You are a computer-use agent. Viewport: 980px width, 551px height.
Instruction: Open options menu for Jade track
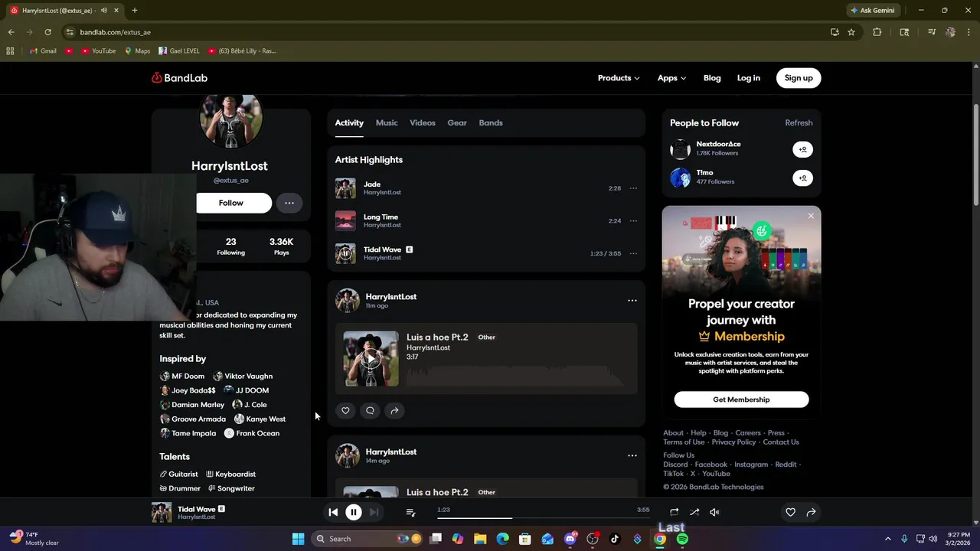coord(633,188)
